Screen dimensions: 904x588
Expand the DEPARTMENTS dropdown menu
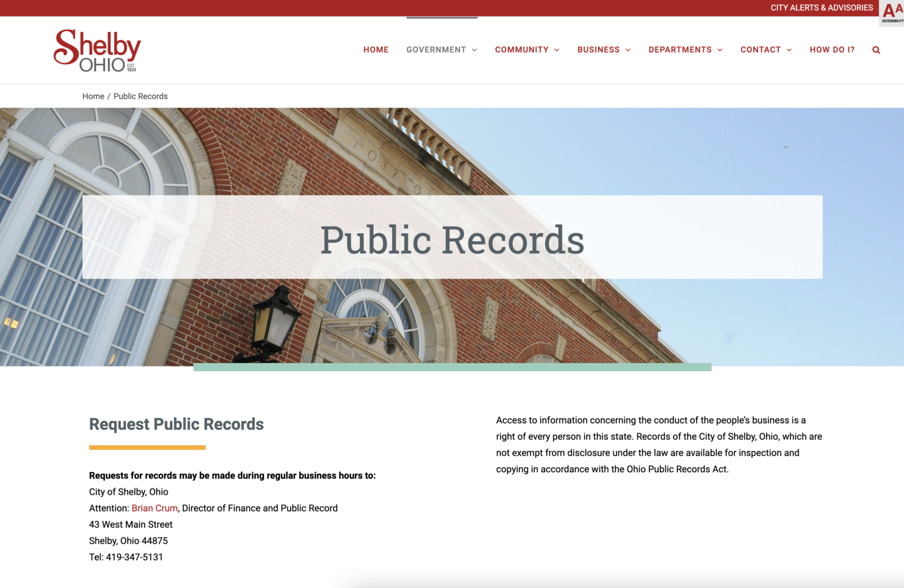(684, 50)
